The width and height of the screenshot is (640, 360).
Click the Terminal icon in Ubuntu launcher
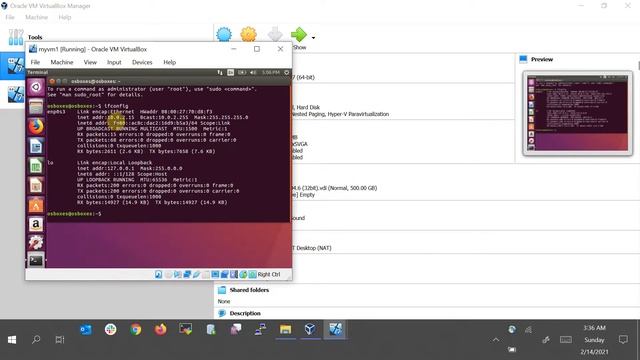36,260
